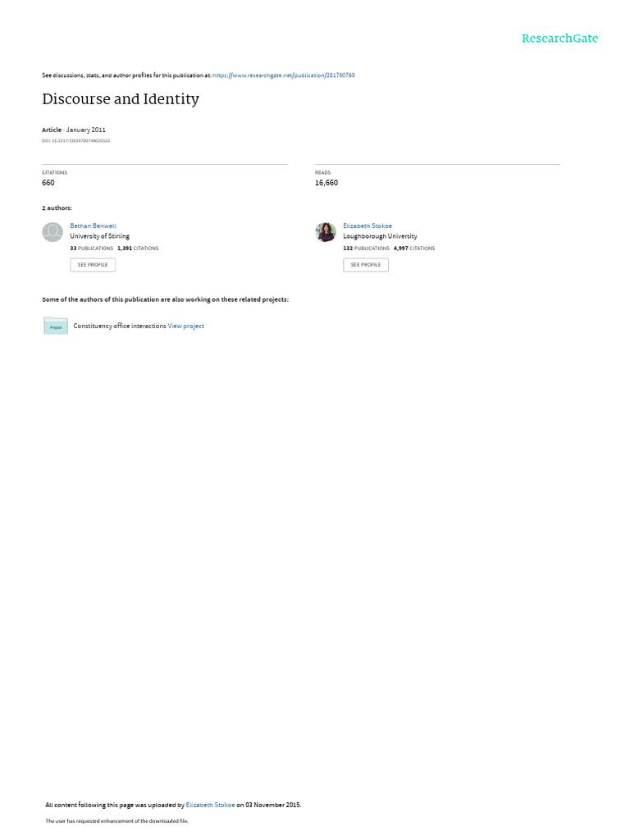The image size is (630, 840).
Task: Click the Constituency office interactions project title
Action: point(120,326)
